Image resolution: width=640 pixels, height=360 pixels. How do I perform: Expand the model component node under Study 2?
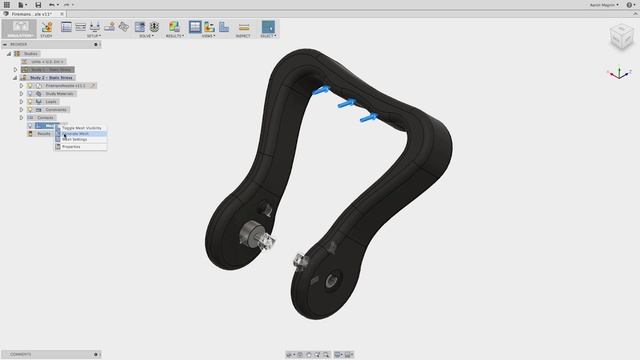click(x=22, y=86)
